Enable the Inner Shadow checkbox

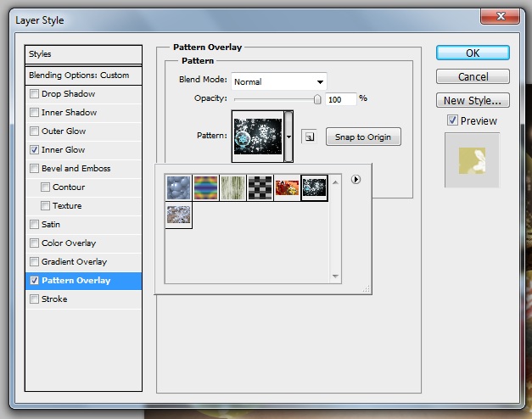(x=34, y=112)
